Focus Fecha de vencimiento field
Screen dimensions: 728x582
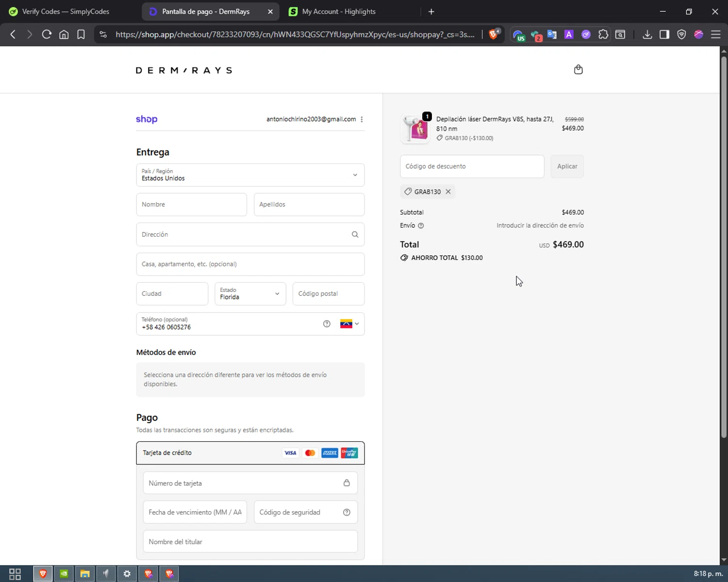click(x=195, y=512)
